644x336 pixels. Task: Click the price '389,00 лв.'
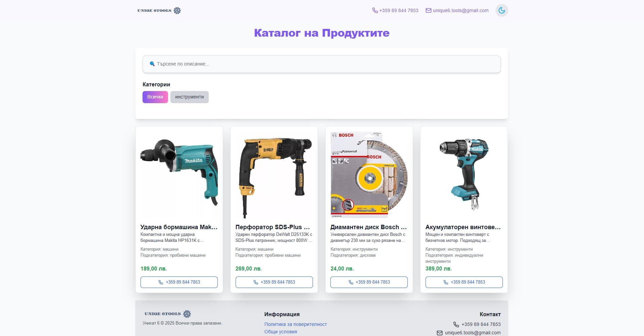click(x=439, y=268)
